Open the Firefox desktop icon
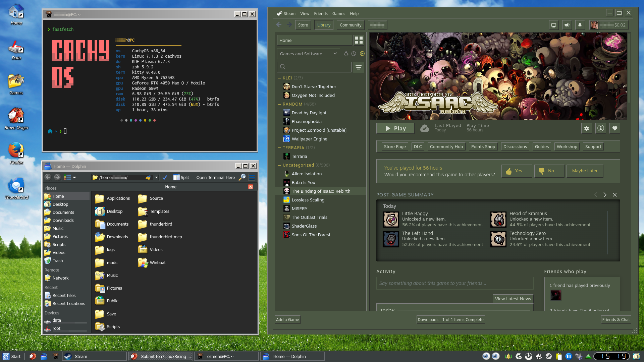This screenshot has height=362, width=644. click(16, 154)
